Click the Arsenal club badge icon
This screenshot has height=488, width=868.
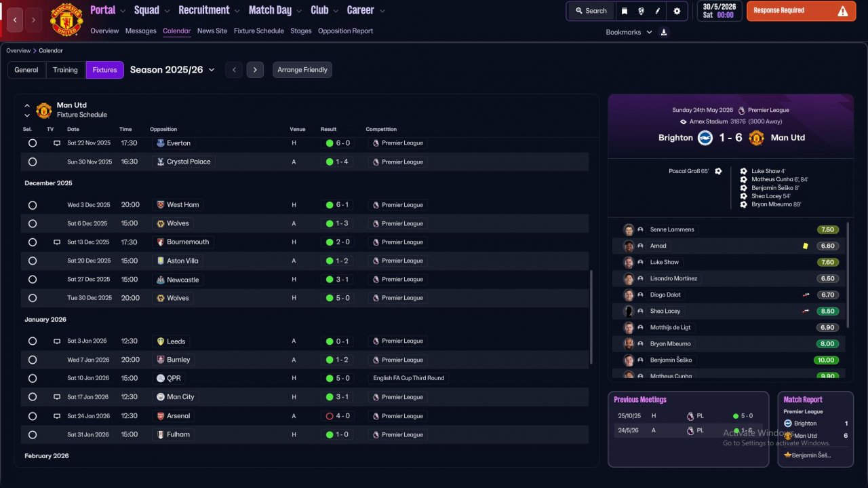pos(161,416)
